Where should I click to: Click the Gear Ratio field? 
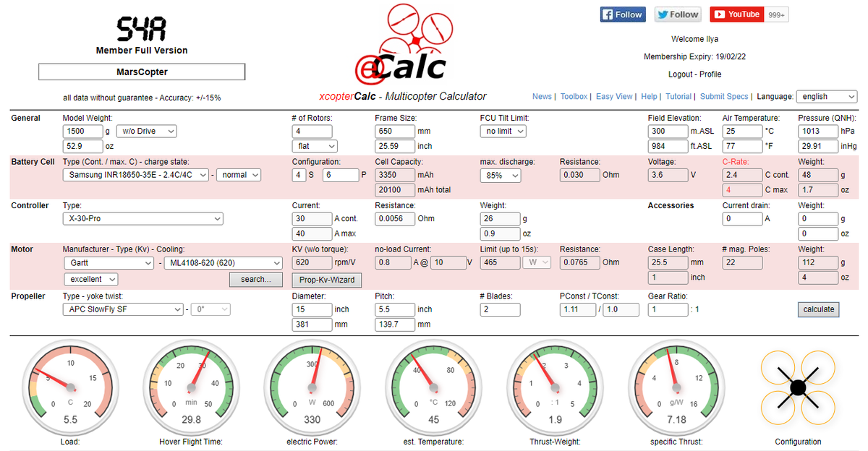coord(668,309)
